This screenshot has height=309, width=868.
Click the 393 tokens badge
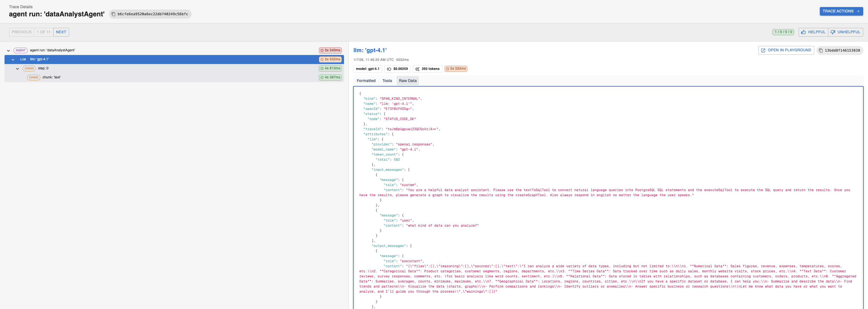pos(427,69)
